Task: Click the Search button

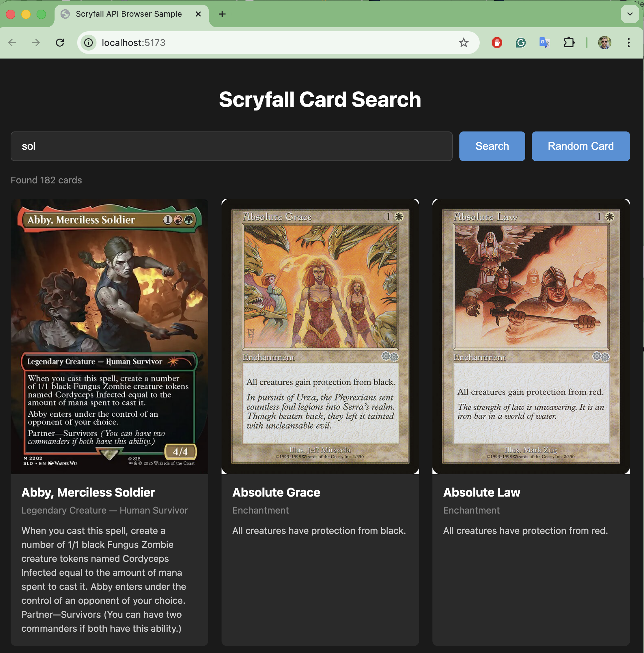Action: (492, 146)
